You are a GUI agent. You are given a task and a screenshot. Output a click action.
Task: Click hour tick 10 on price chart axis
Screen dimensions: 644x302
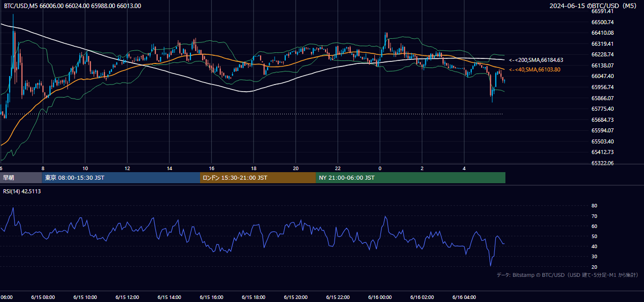click(x=85, y=168)
